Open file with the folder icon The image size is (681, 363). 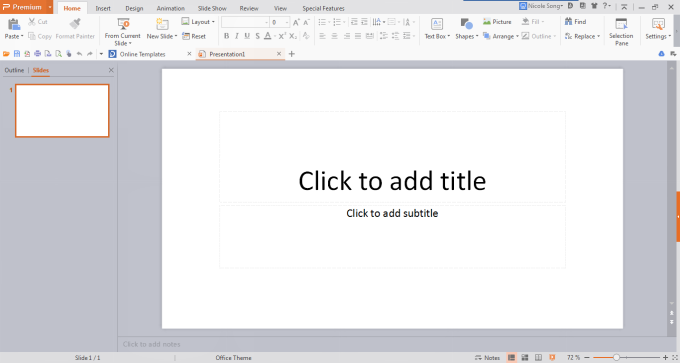[x=6, y=54]
